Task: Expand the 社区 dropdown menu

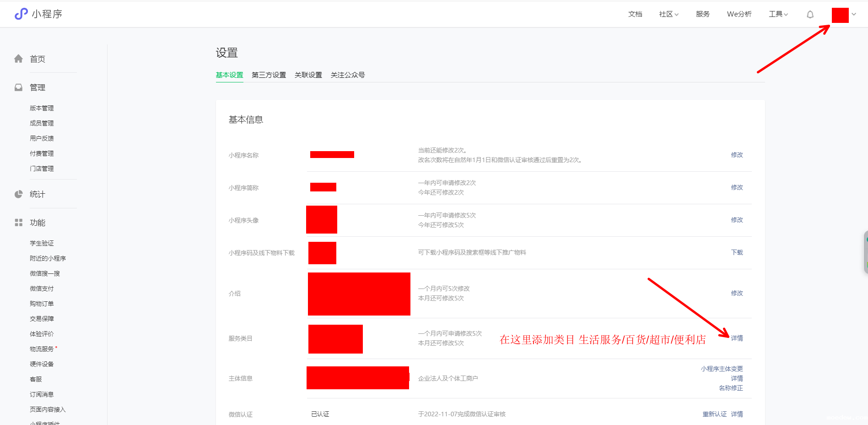Action: [669, 14]
